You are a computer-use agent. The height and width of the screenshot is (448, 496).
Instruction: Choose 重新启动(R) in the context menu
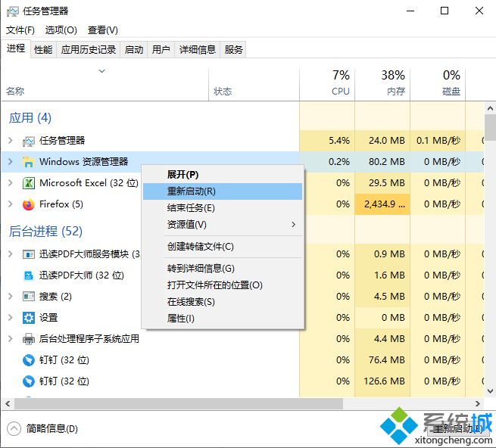coord(223,191)
